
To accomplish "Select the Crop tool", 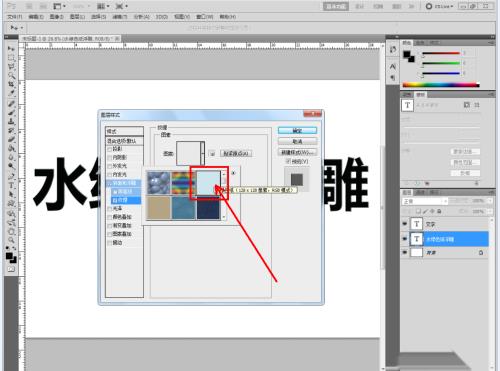I will pos(11,84).
